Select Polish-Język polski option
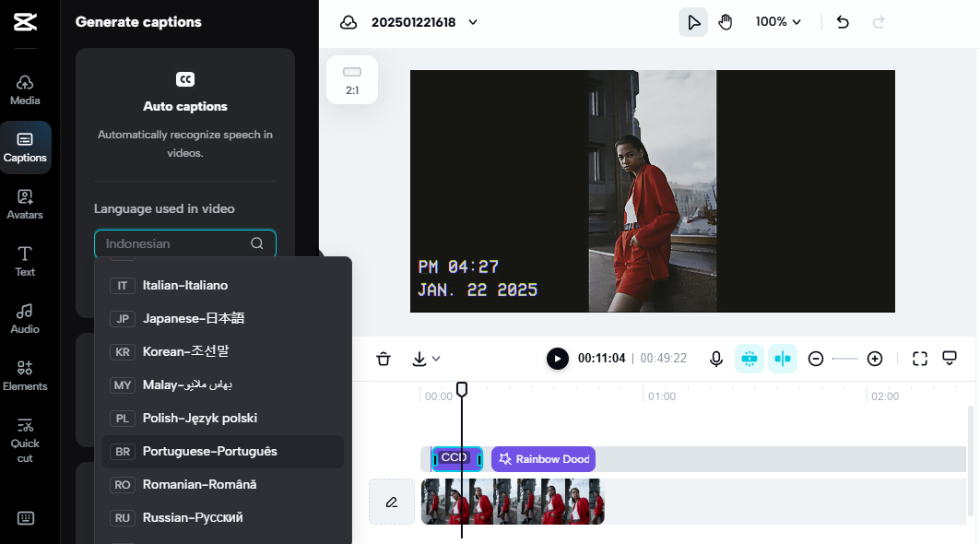Viewport: 980px width, 544px height. (223, 419)
